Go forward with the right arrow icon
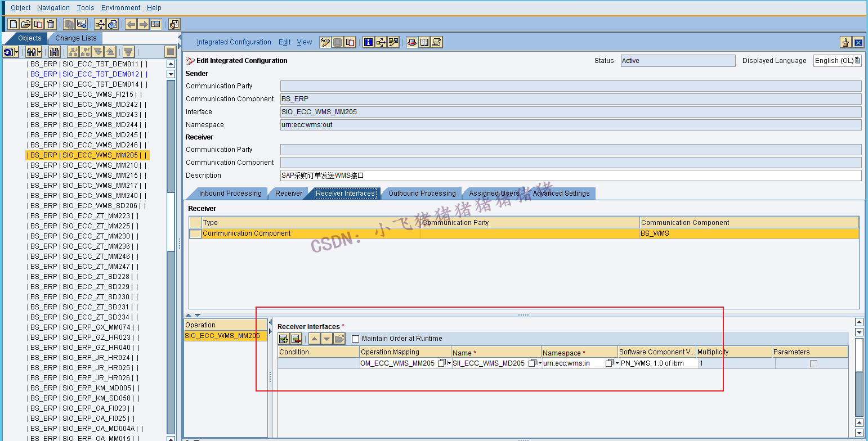The image size is (868, 441). pyautogui.click(x=144, y=24)
